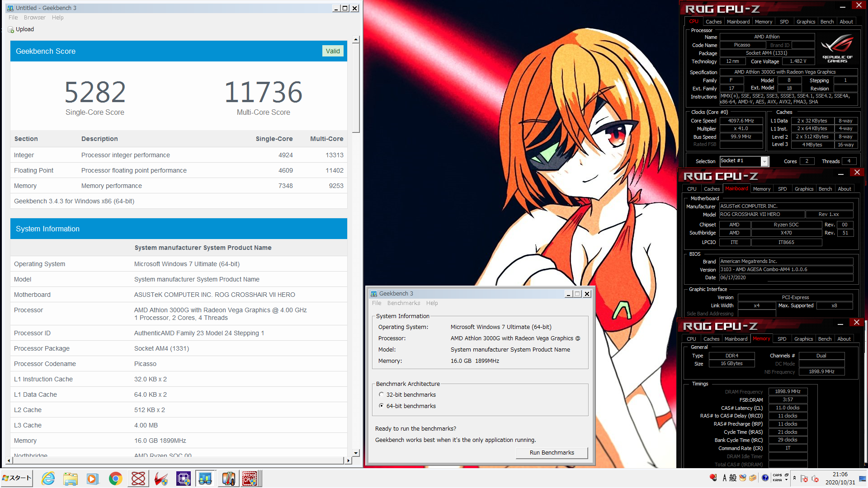Click the Republic of Gamers logo
Image resolution: width=868 pixels, height=488 pixels.
coord(837,48)
